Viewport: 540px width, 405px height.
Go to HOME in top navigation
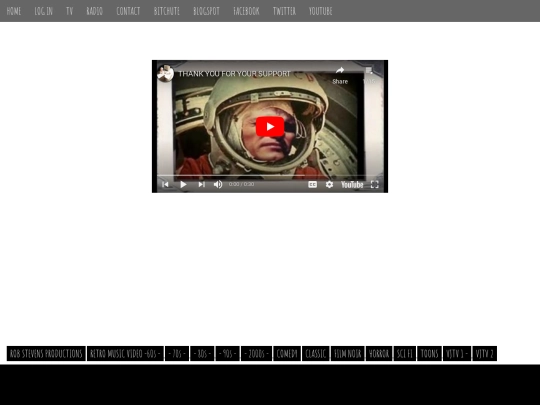click(x=14, y=11)
